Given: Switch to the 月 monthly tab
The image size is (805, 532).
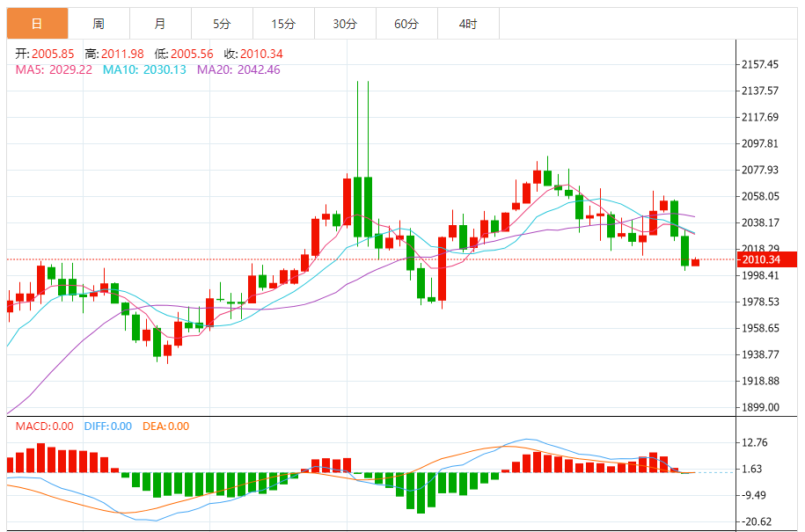Looking at the screenshot, I should (x=160, y=24).
